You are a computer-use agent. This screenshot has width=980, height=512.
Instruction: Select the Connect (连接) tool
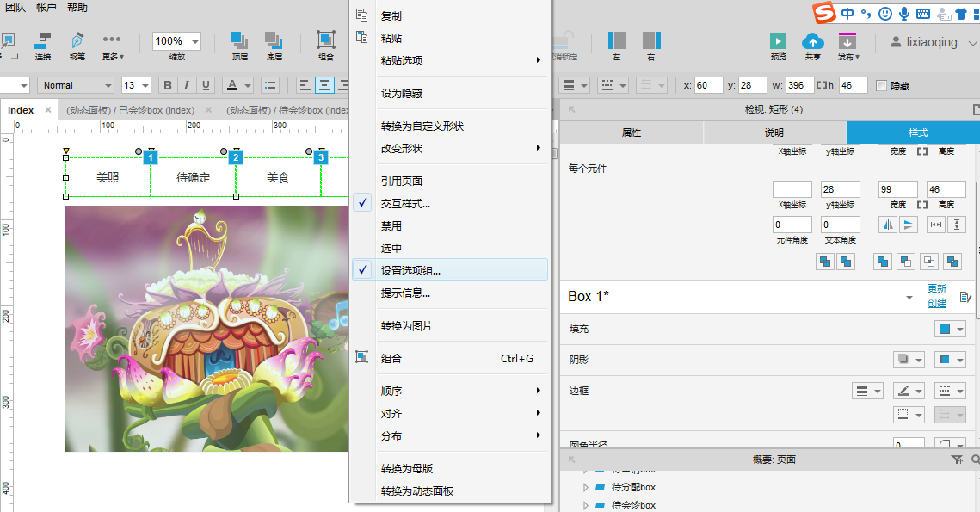pyautogui.click(x=42, y=46)
